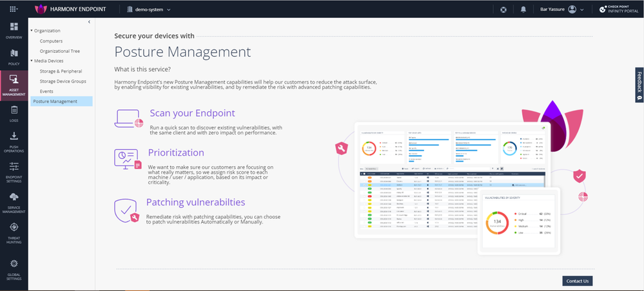
Task: Open Threat Hunting in the sidebar
Action: click(x=14, y=230)
